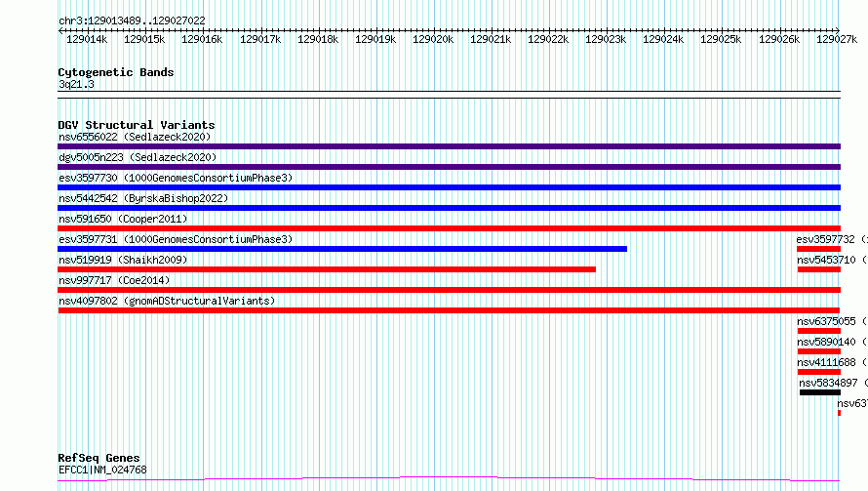Click the purple bar for nsv6556022
Viewport: 868px width, 491px height.
pos(449,146)
